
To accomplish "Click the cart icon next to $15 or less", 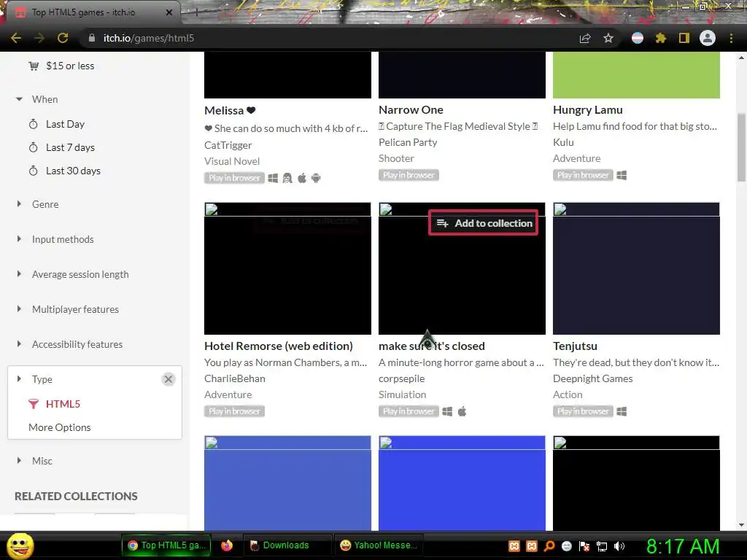I will tap(34, 66).
